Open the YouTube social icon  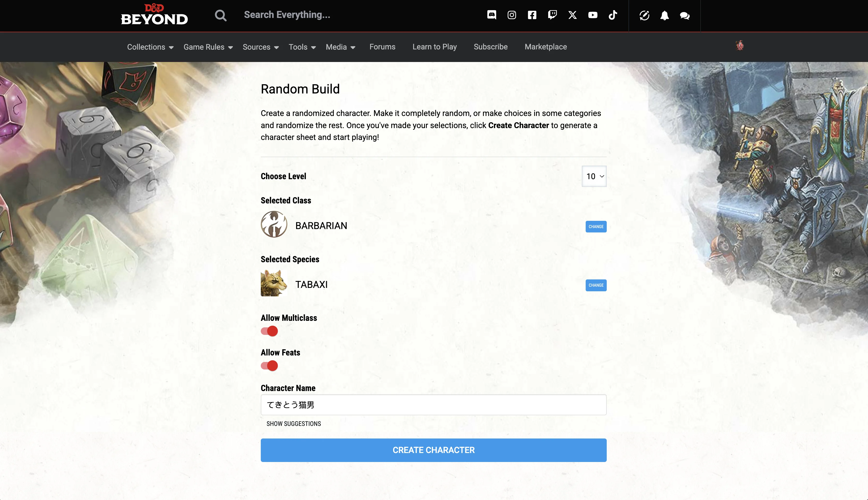pos(592,15)
